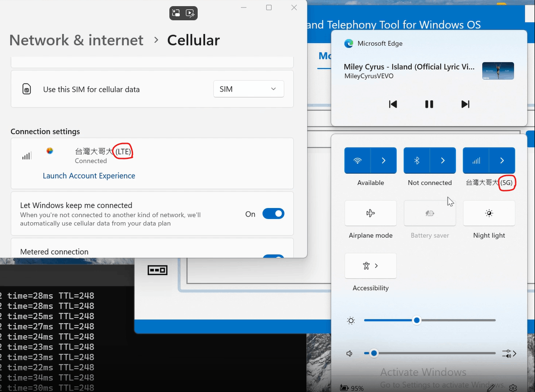Click the Battery saver tile
Screen dimensions: 535x392
pos(430,213)
